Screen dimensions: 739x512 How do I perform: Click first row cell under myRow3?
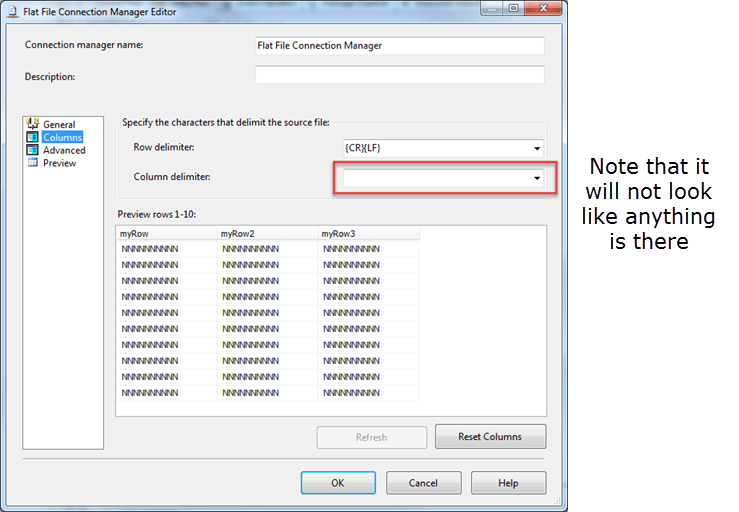click(369, 249)
